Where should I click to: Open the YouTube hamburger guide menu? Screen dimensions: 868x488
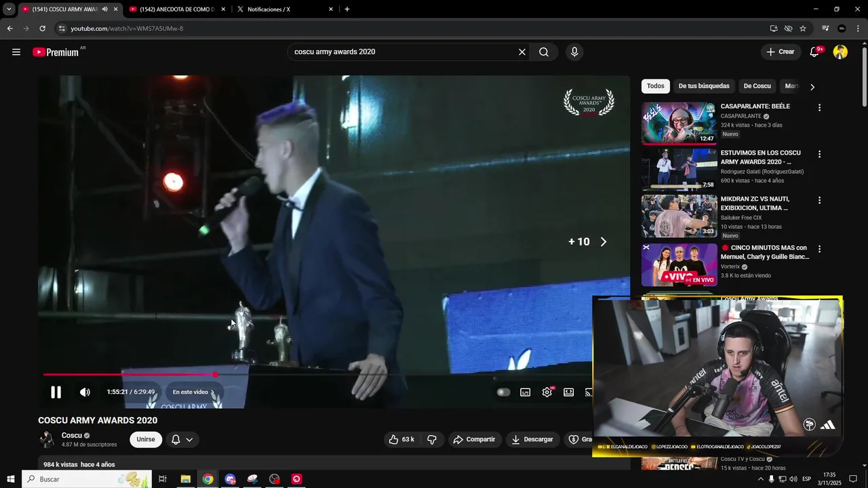(16, 52)
